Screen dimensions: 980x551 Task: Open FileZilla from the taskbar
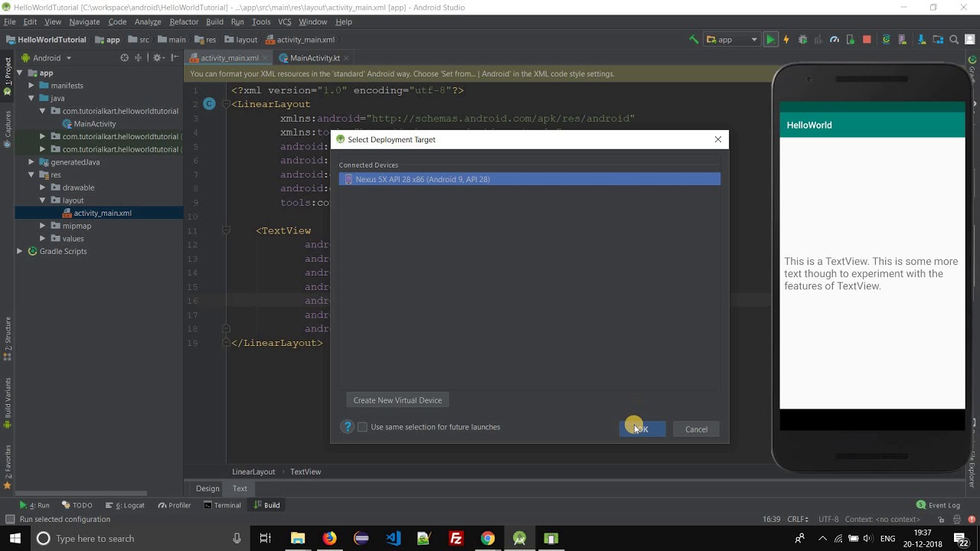(456, 538)
